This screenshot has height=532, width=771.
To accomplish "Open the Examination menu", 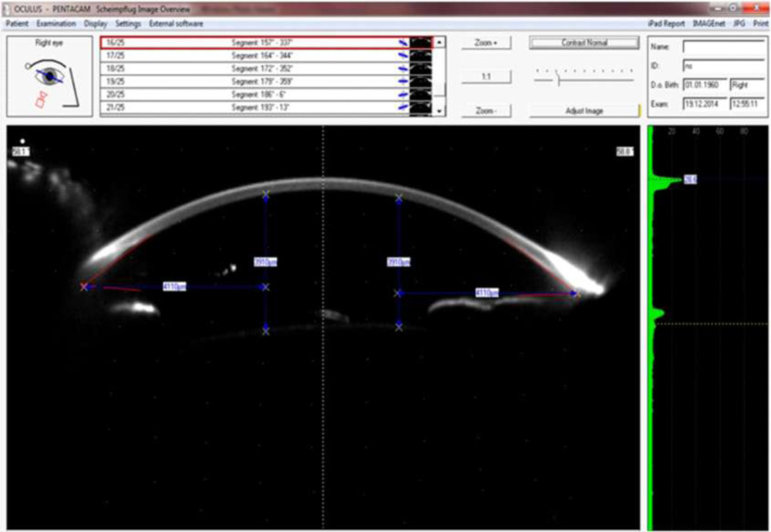I will [58, 24].
